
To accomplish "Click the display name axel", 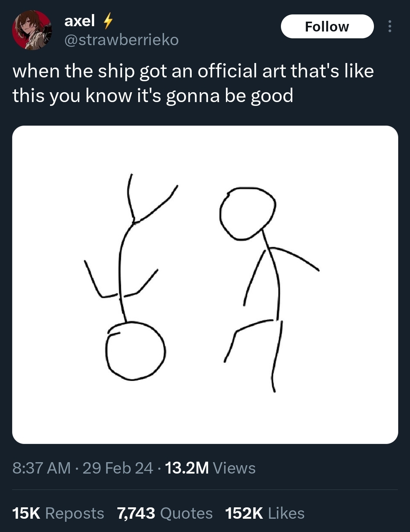I will pos(79,21).
